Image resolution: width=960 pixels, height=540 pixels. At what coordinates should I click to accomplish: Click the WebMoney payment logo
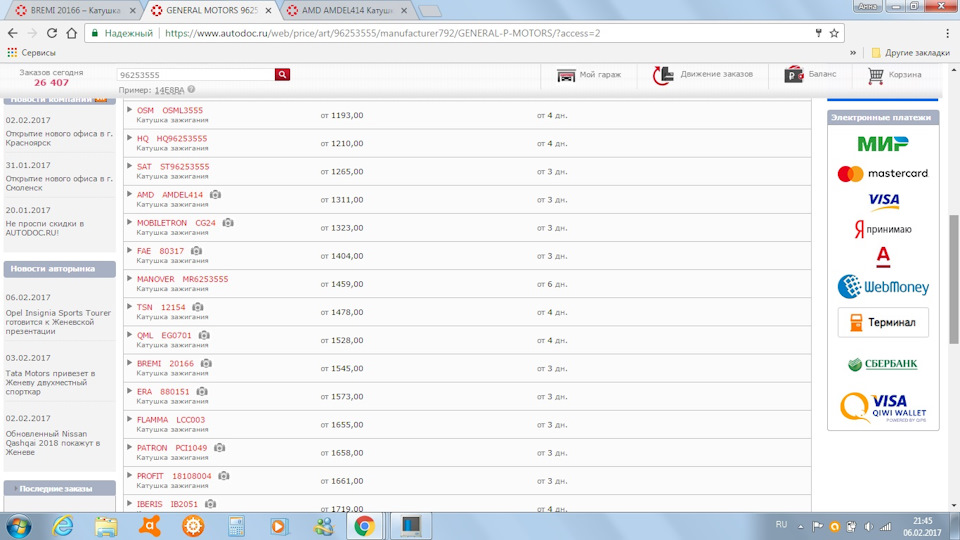click(x=883, y=287)
